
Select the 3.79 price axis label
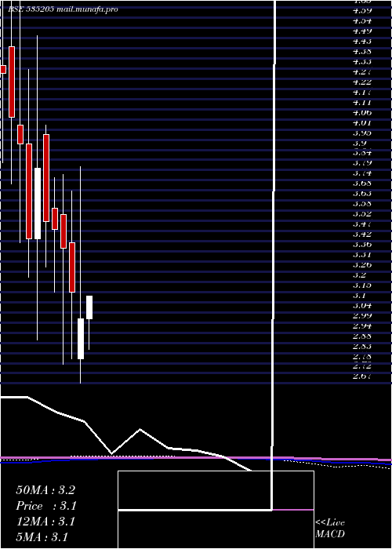[x=362, y=163]
